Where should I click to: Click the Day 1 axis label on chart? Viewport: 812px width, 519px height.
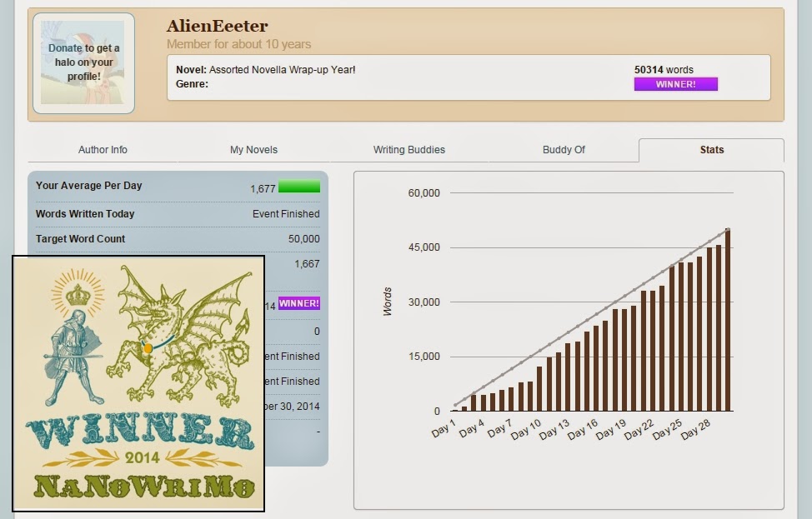pyautogui.click(x=444, y=428)
